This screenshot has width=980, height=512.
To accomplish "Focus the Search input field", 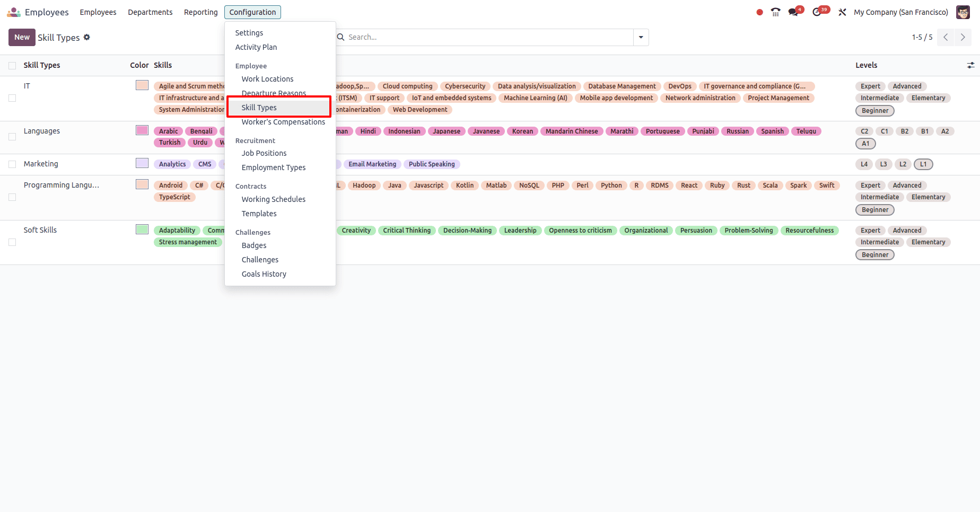I will pyautogui.click(x=490, y=37).
